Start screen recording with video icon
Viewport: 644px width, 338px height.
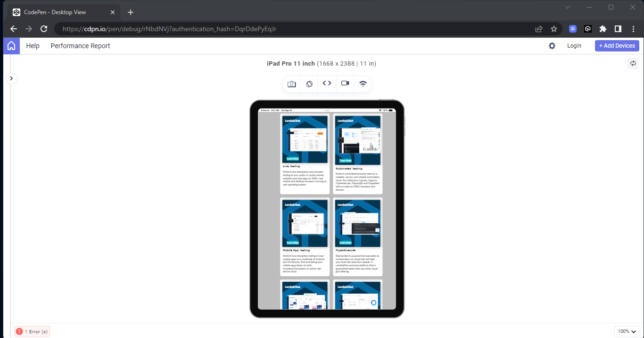[345, 83]
